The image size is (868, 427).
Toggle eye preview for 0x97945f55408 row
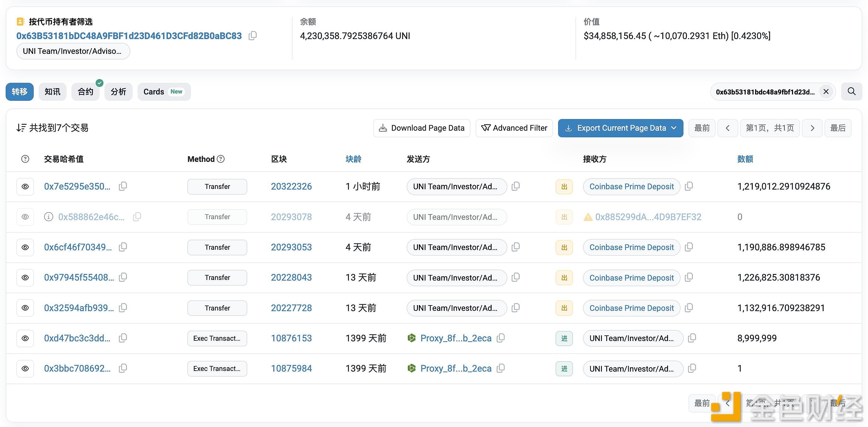click(x=25, y=277)
